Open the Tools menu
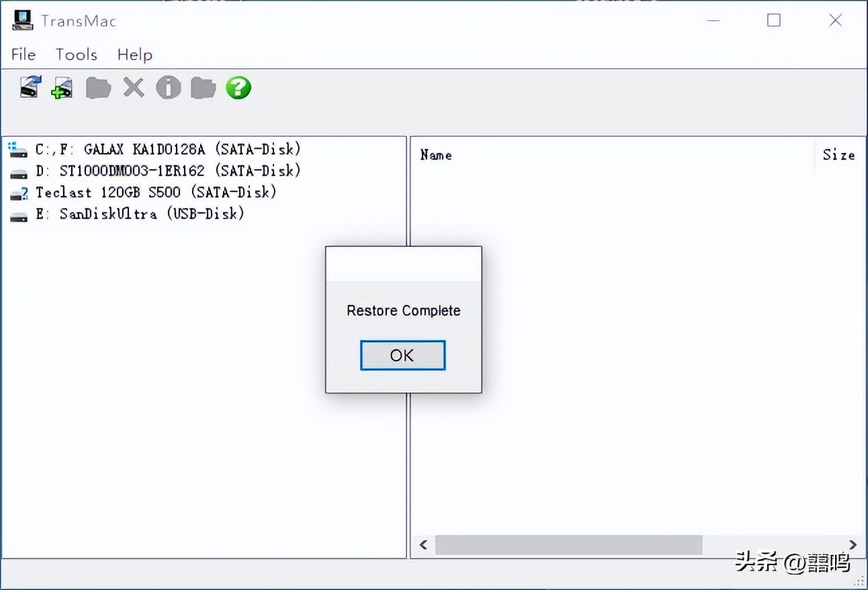This screenshot has height=590, width=868. click(77, 54)
